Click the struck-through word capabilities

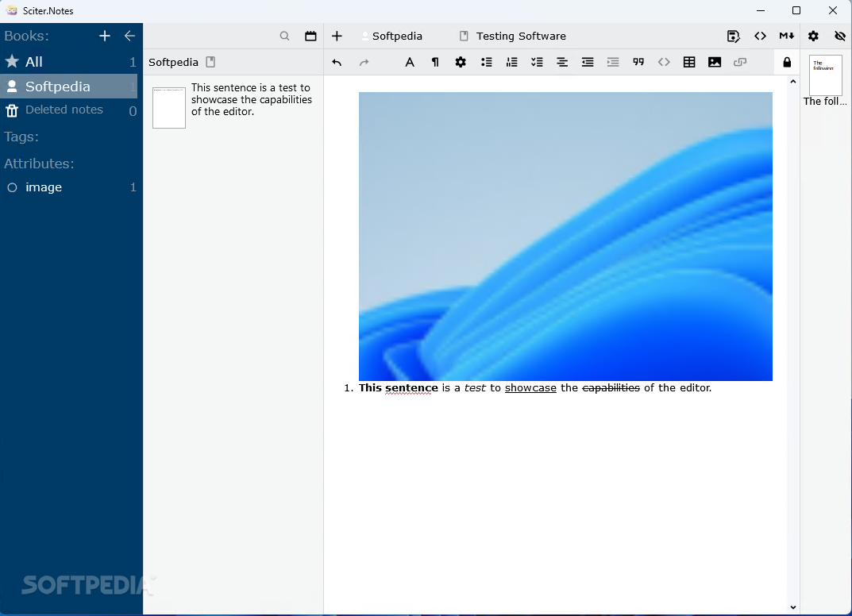[611, 388]
